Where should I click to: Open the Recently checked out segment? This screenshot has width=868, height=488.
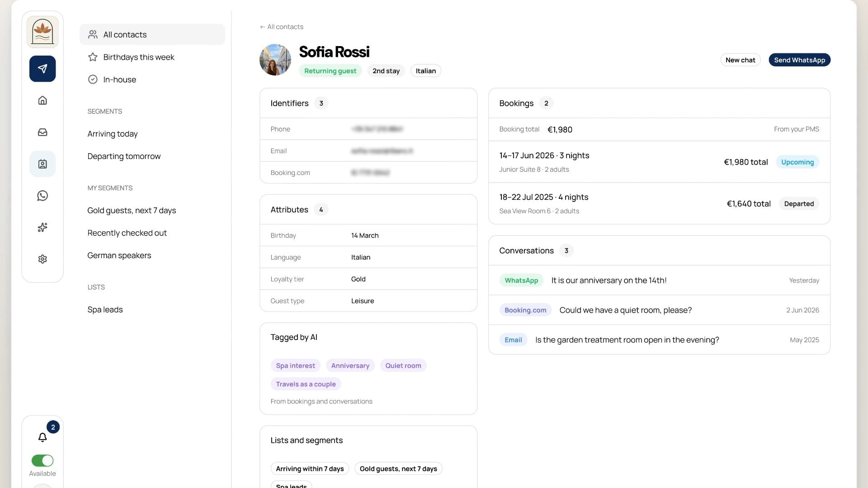pos(127,233)
